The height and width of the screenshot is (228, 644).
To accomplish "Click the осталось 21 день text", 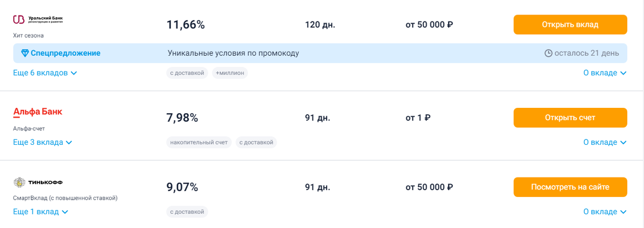I will 587,53.
